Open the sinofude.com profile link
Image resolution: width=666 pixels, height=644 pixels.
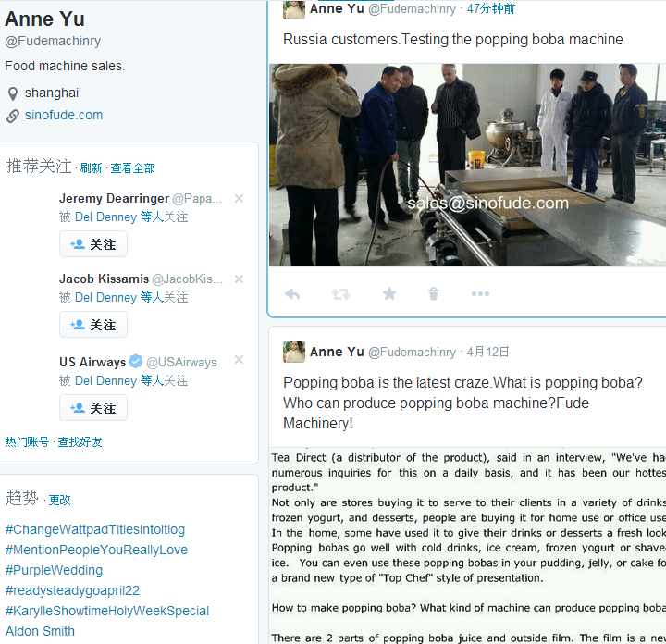(x=64, y=115)
